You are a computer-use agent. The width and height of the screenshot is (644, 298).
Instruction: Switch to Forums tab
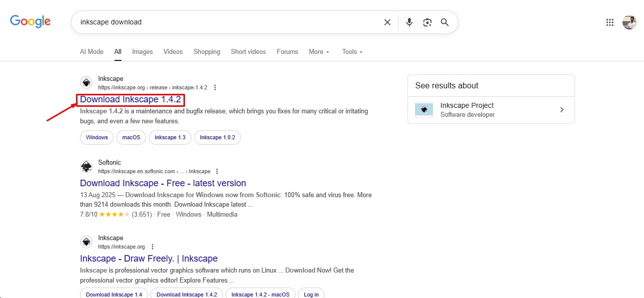[287, 51]
